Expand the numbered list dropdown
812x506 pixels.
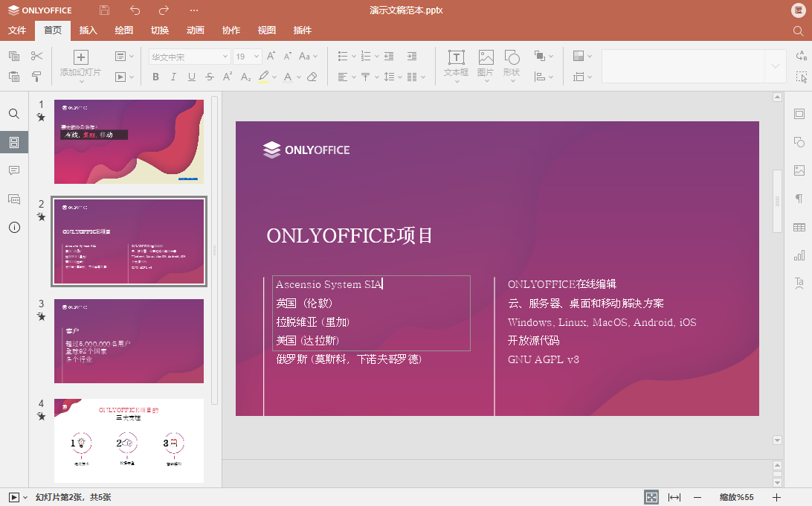click(x=377, y=56)
